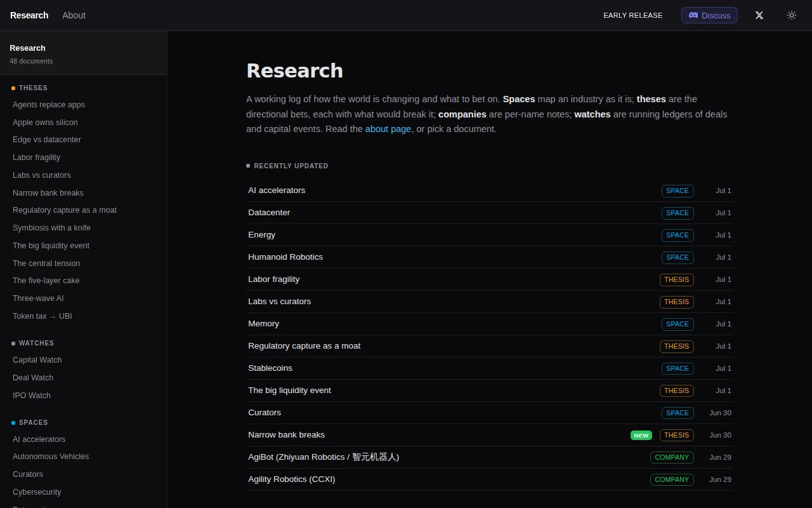The height and width of the screenshot is (508, 812).
Task: Open 'Regulatory capture as a moat' list row
Action: point(489,346)
